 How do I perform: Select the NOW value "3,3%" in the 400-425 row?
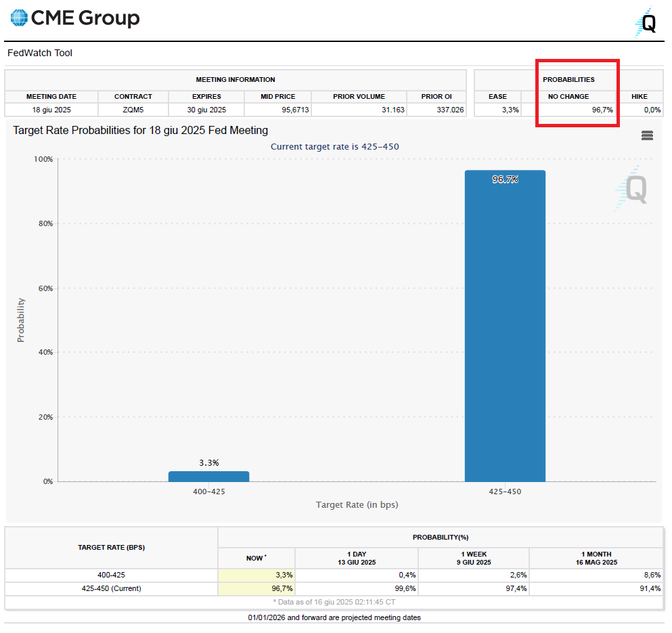(284, 575)
